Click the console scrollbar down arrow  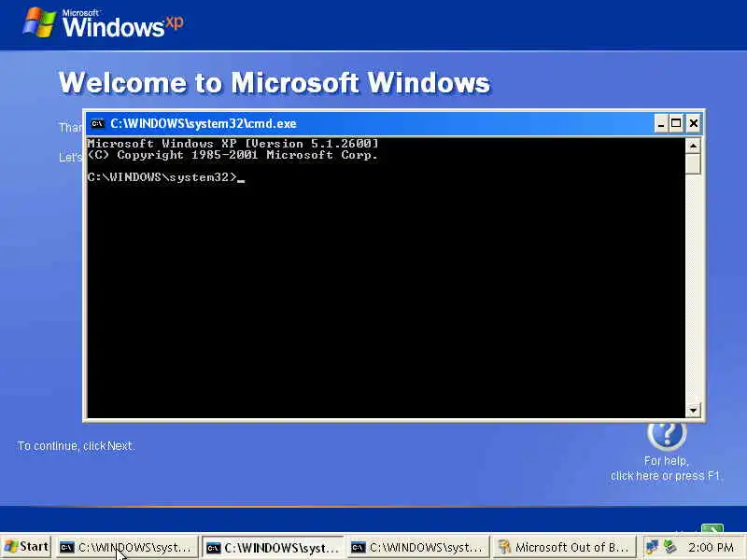(693, 410)
